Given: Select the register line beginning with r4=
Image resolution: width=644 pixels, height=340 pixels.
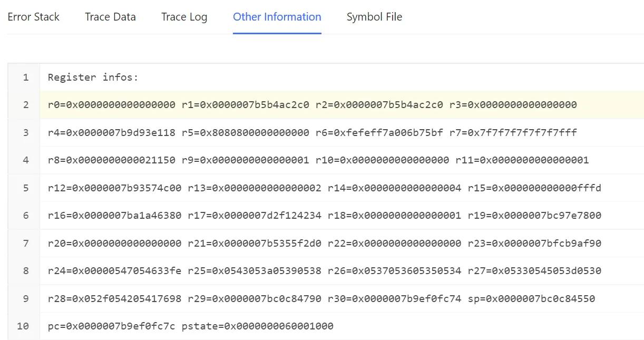Looking at the screenshot, I should pos(312,132).
